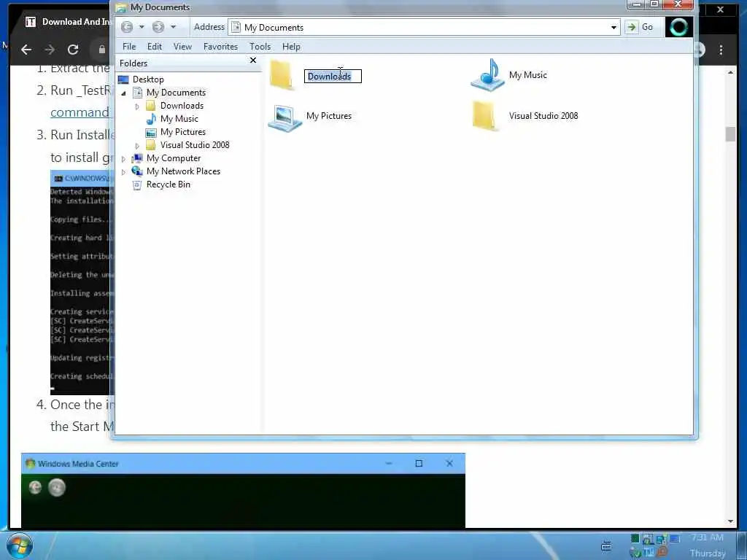747x560 pixels.
Task: Maximize the Windows Media Center window
Action: click(x=419, y=463)
